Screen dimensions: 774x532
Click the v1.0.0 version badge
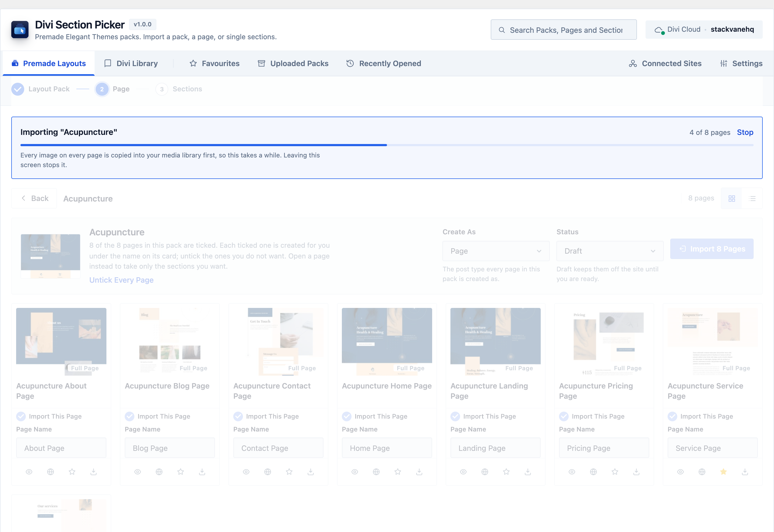point(142,24)
